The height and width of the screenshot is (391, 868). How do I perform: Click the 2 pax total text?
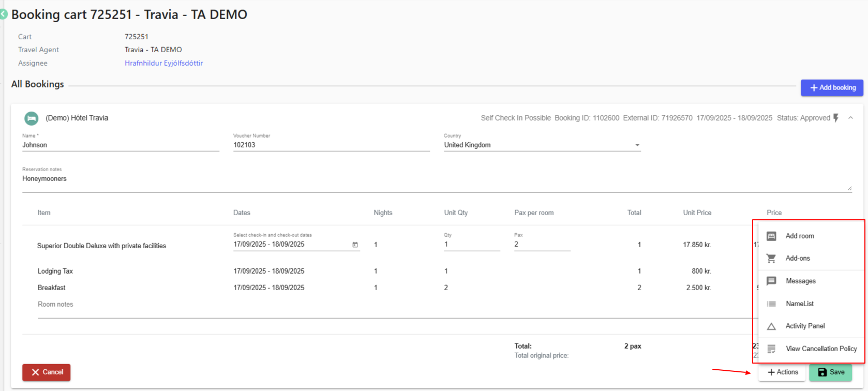[633, 346]
